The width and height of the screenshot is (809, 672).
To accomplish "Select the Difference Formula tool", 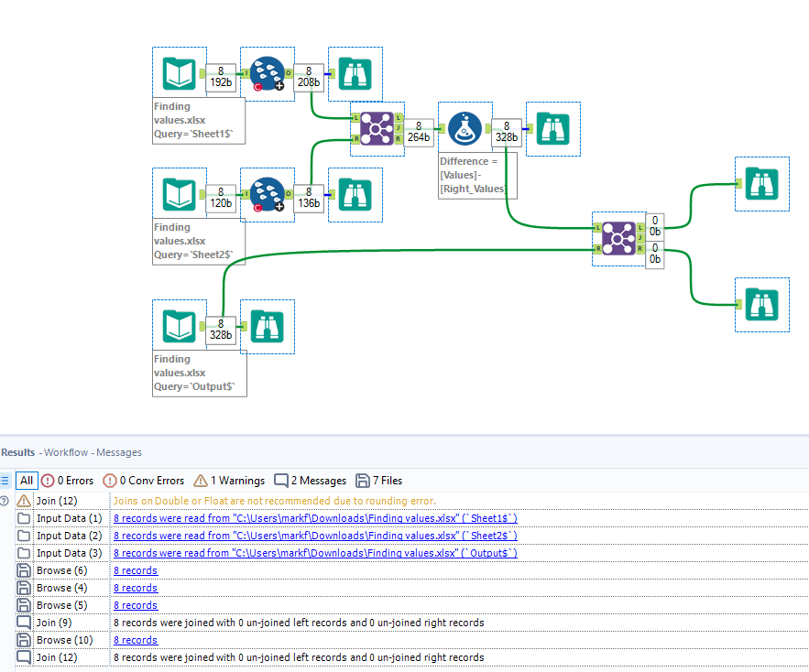I will 465,128.
